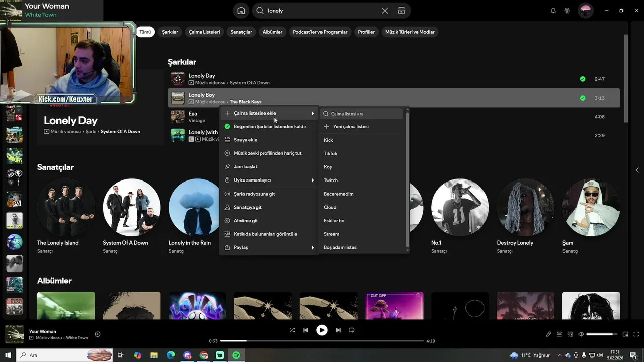644x362 pixels.
Task: Add song to TikTok playlist
Action: [x=362, y=153]
